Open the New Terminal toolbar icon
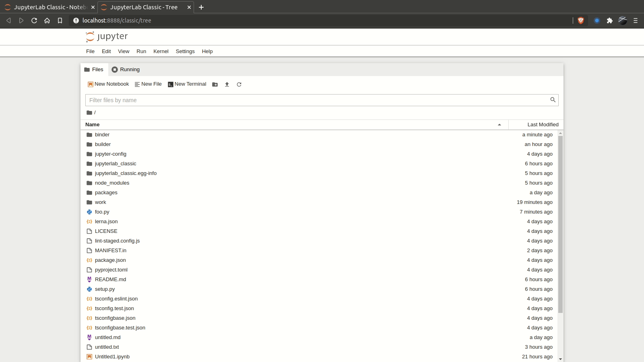This screenshot has width=644, height=362. coord(187,84)
